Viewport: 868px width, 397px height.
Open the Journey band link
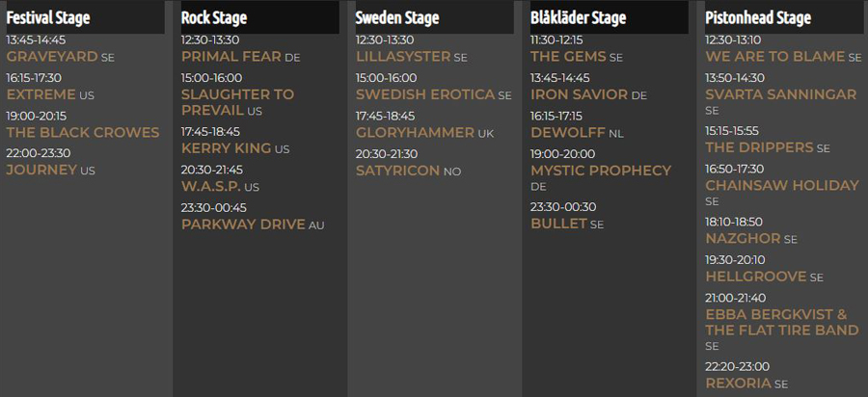click(x=41, y=170)
